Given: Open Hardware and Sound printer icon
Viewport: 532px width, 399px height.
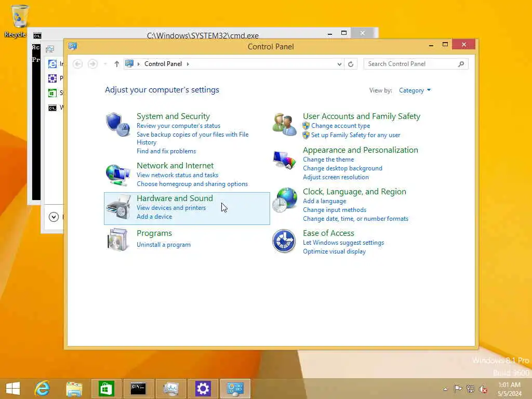Looking at the screenshot, I should pyautogui.click(x=118, y=207).
